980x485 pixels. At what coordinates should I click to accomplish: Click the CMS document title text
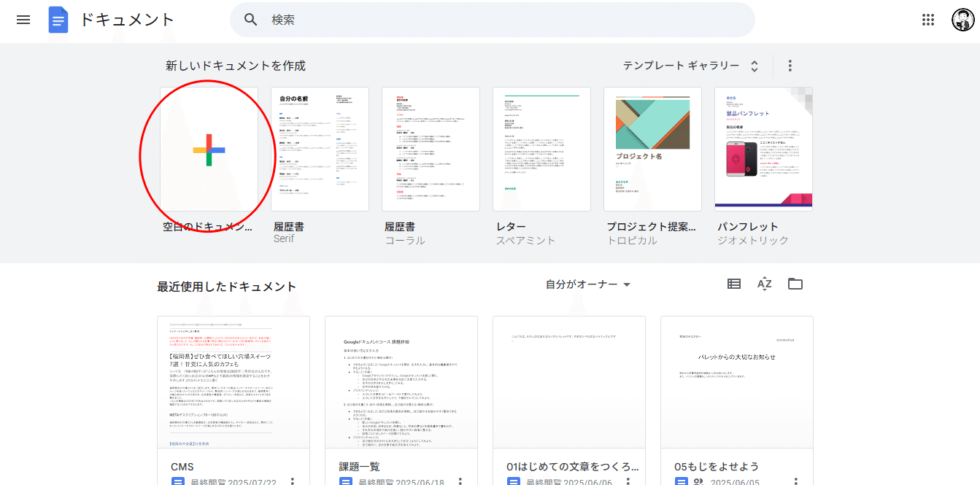point(183,466)
